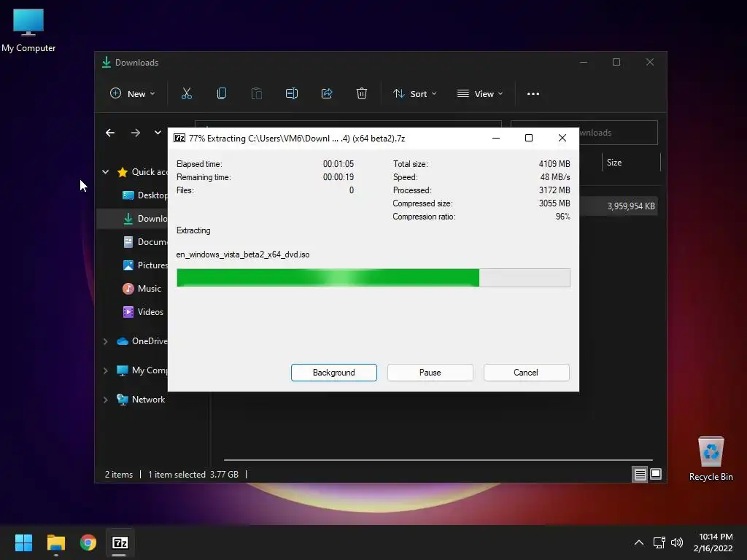Collapse the Quick access tree node
The image size is (747, 560).
pos(105,172)
